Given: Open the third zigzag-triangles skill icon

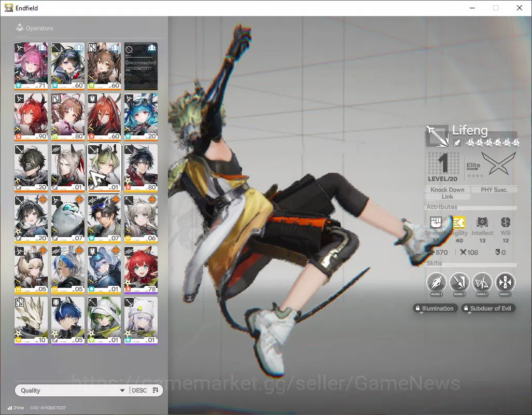Looking at the screenshot, I should coord(482,282).
